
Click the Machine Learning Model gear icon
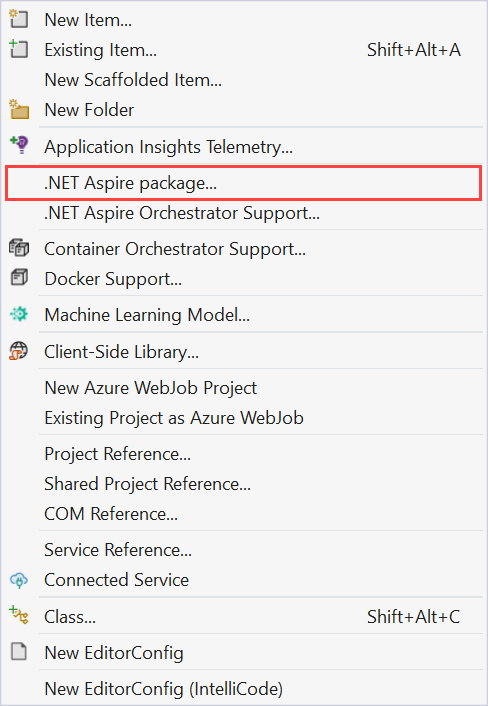tap(19, 314)
